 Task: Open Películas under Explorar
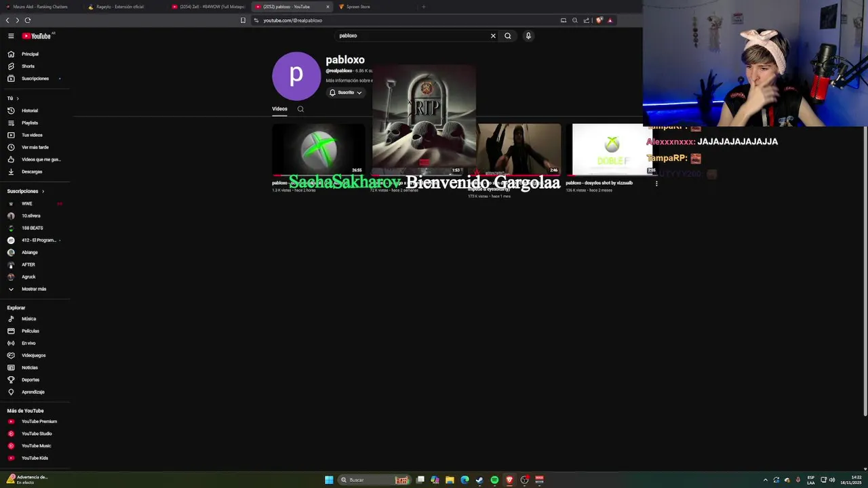pyautogui.click(x=30, y=331)
